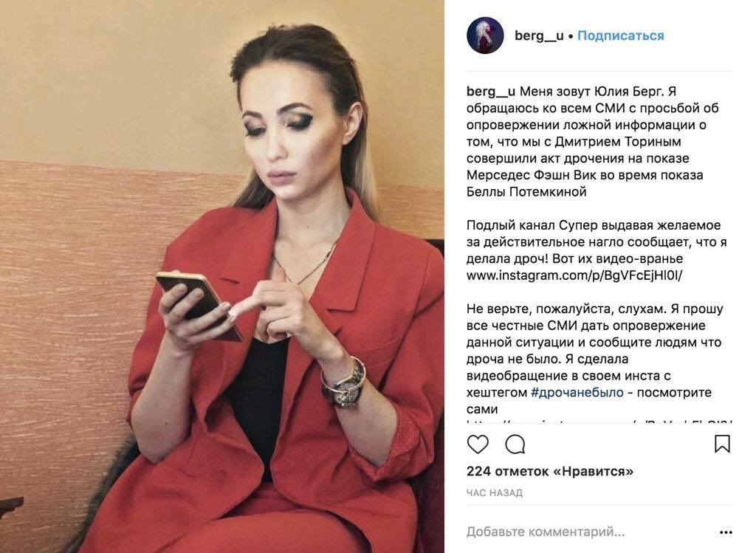View the 224 отметок «Нравится» likes list
The height and width of the screenshot is (553, 756).
(x=549, y=472)
